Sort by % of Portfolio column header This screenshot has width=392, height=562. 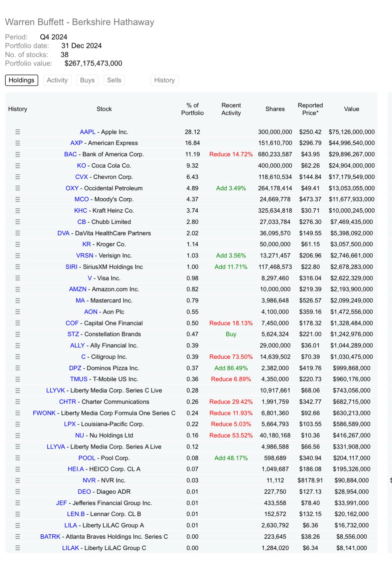[x=192, y=109]
